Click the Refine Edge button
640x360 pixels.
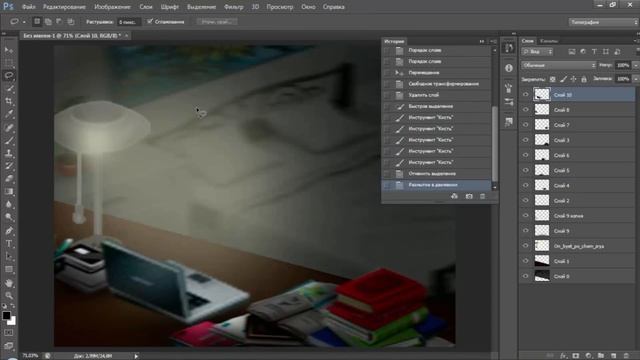click(x=217, y=22)
